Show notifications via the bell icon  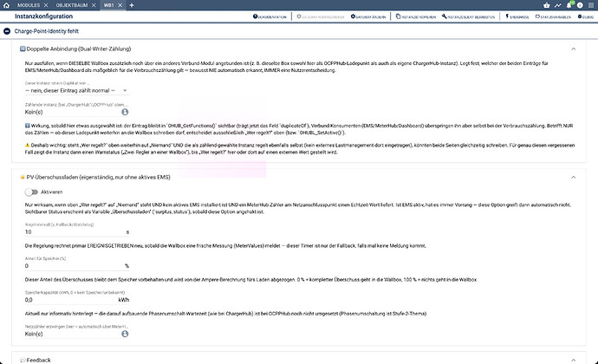pyautogui.click(x=569, y=5)
